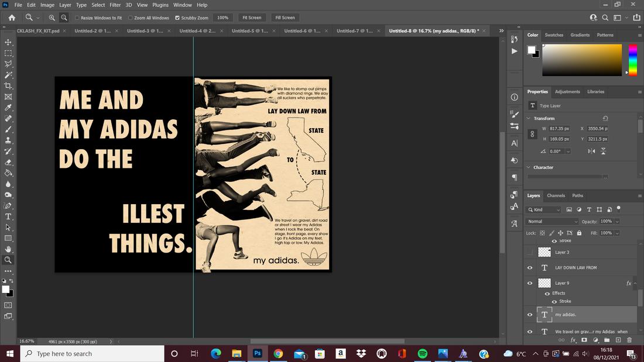
Task: Click the toolbar foreground color swatch
Action: point(5,289)
